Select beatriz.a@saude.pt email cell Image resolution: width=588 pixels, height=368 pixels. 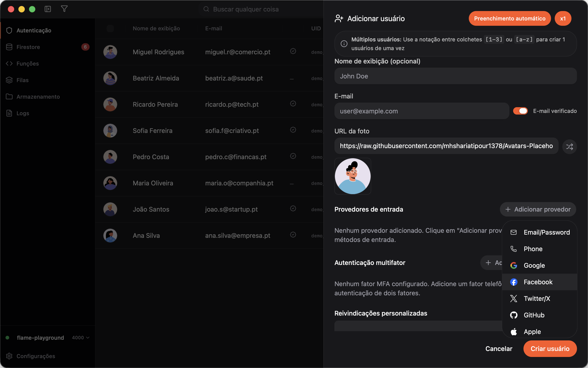pyautogui.click(x=234, y=78)
